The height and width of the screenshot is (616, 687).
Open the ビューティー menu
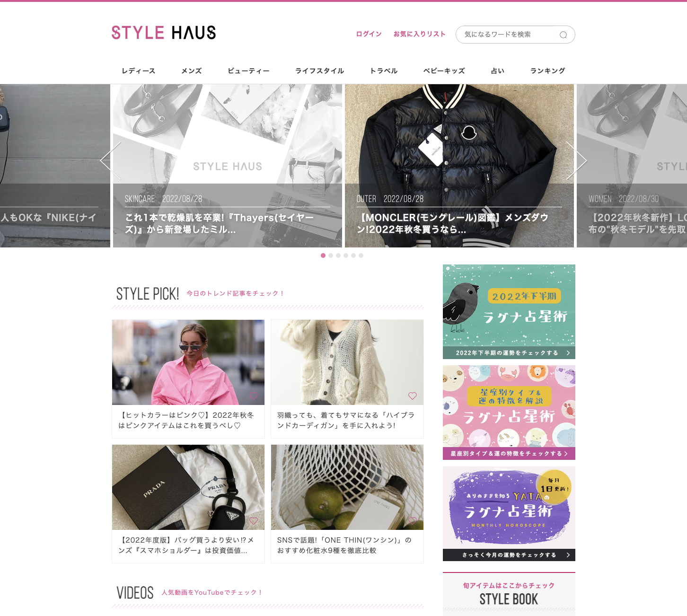[x=248, y=71]
